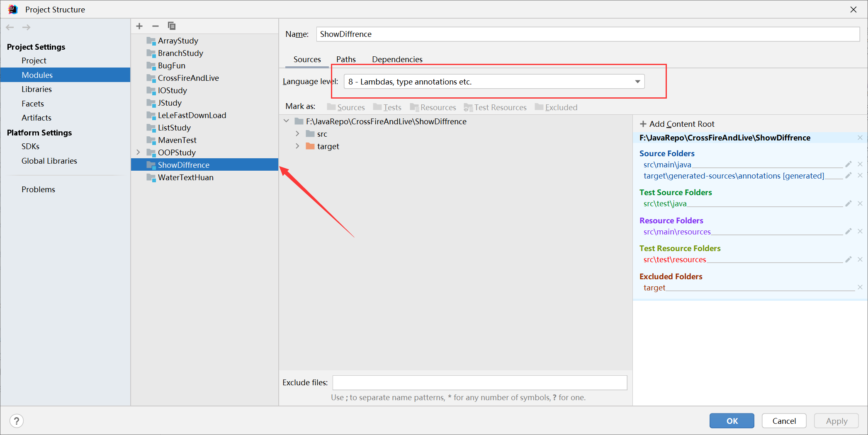Edit src\main\java source folder properties

[849, 164]
